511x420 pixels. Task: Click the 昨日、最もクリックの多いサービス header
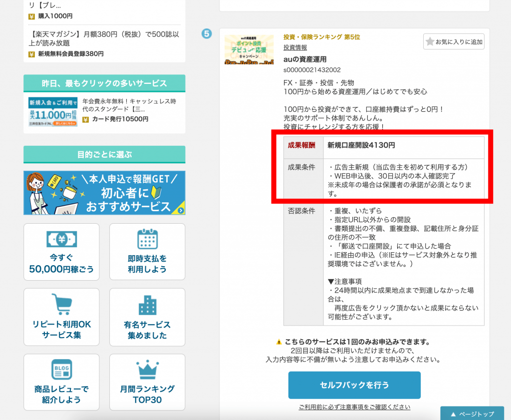pos(104,83)
